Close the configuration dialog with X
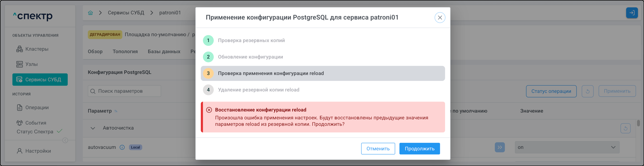This screenshot has height=166, width=644. [440, 18]
